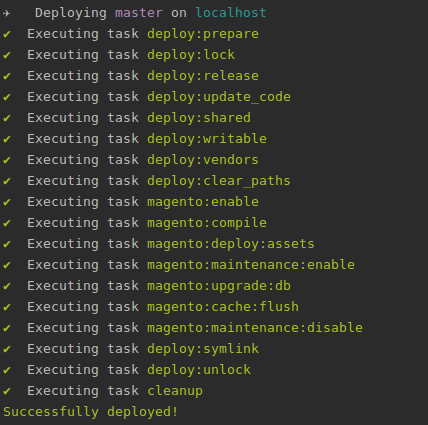Click the deploy:writable task text
Viewport: 428px width, 425px height.
click(207, 139)
